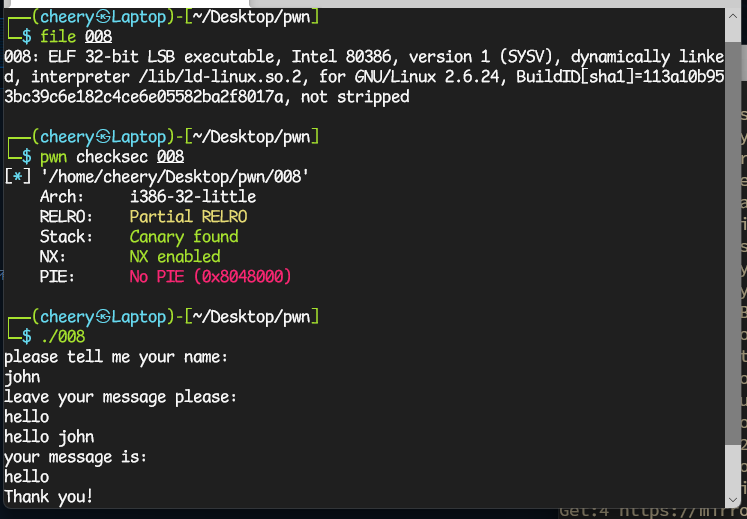The height and width of the screenshot is (519, 747).
Task: Click the 'please tell me your name:' line
Action: coord(117,357)
